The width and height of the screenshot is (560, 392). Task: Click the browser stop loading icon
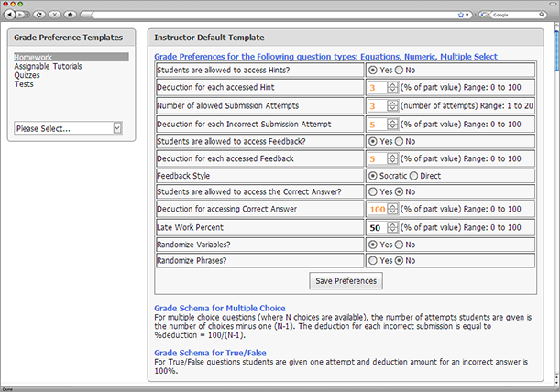click(x=55, y=15)
